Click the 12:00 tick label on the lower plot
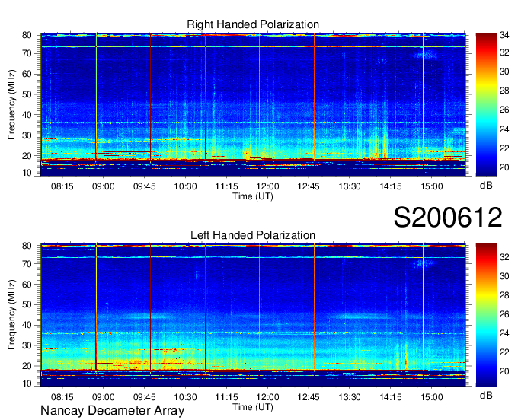518x420 pixels. 267,396
